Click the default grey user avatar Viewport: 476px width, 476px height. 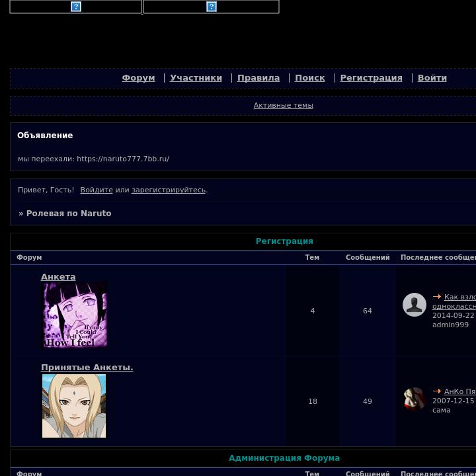[x=415, y=305]
